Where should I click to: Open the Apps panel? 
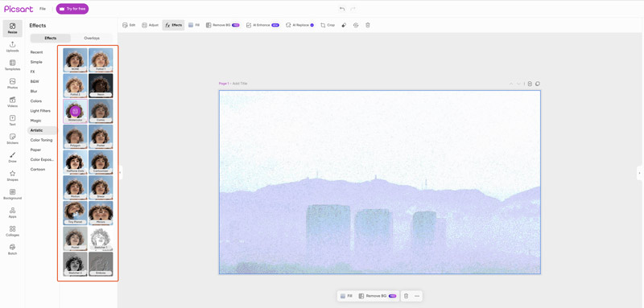tap(12, 213)
